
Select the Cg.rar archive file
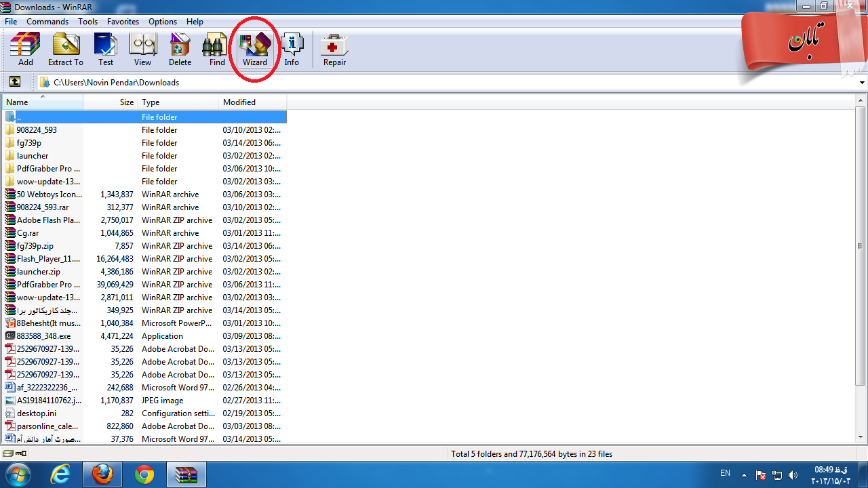coord(28,233)
